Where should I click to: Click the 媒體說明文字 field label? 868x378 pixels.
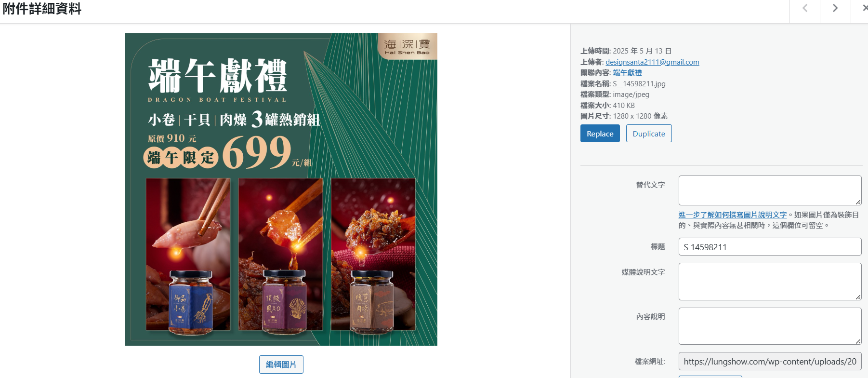click(x=643, y=272)
